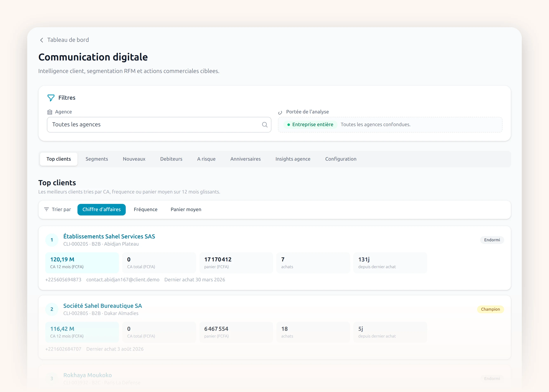Click rank number 1 badge
The width and height of the screenshot is (549, 392).
coord(52,240)
